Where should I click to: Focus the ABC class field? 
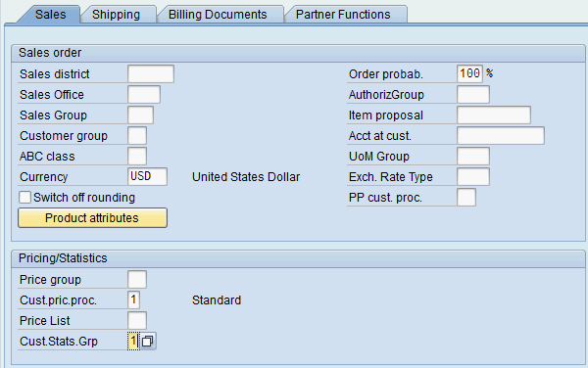(x=137, y=157)
